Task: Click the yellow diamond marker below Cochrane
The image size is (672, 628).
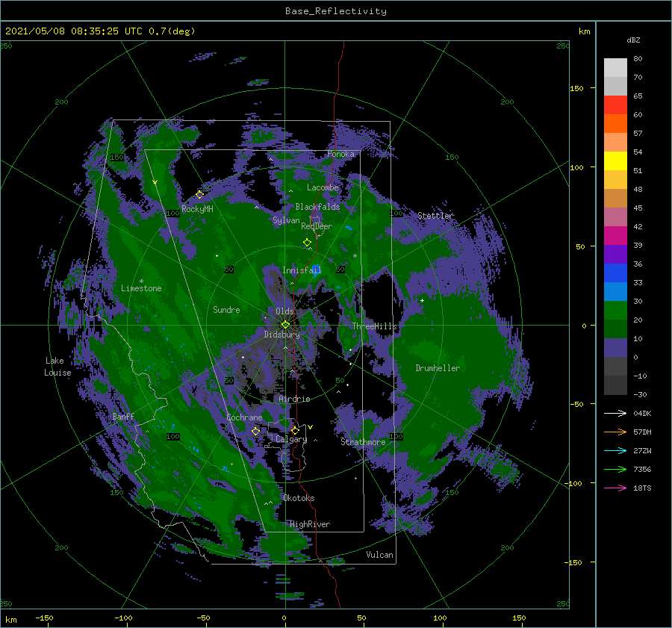Action: click(x=255, y=431)
